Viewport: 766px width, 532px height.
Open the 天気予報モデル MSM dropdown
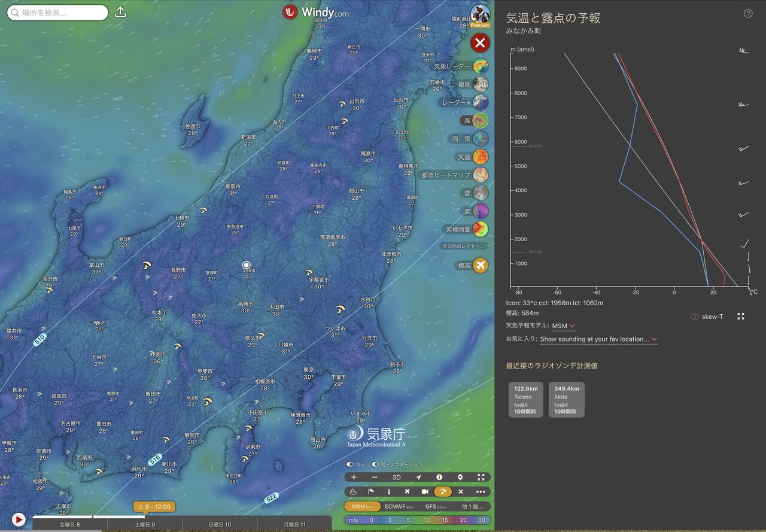pyautogui.click(x=563, y=326)
